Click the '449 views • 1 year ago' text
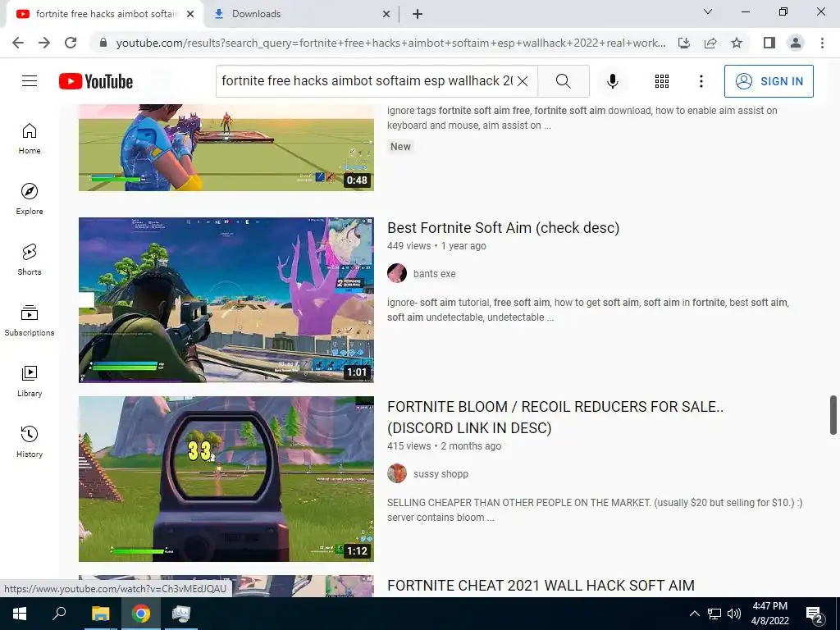 point(436,246)
